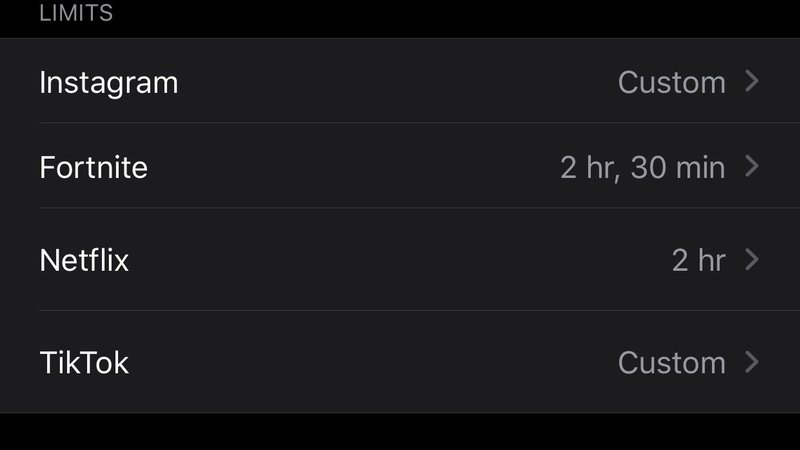This screenshot has height=450, width=800.
Task: Click empty middle area of Netflix row
Action: (400, 260)
